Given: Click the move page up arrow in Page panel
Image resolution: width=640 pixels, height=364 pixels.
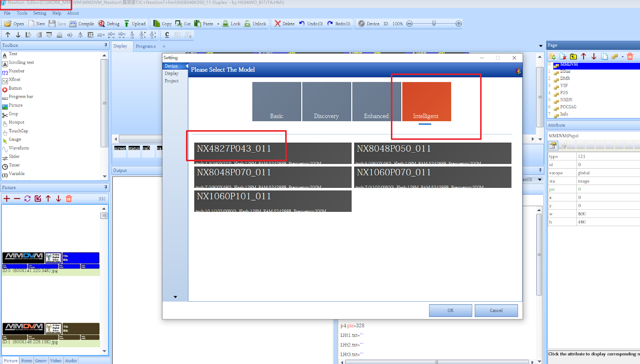Looking at the screenshot, I should point(584,56).
